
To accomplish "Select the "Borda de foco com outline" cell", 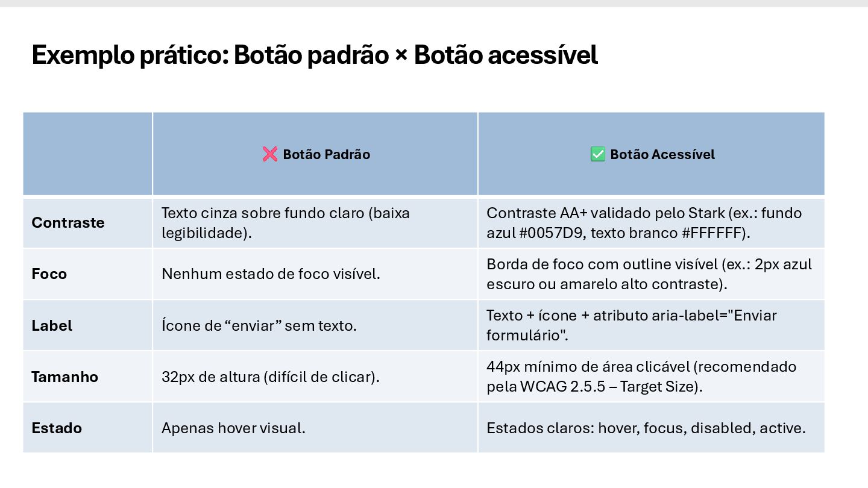I will coord(649,274).
